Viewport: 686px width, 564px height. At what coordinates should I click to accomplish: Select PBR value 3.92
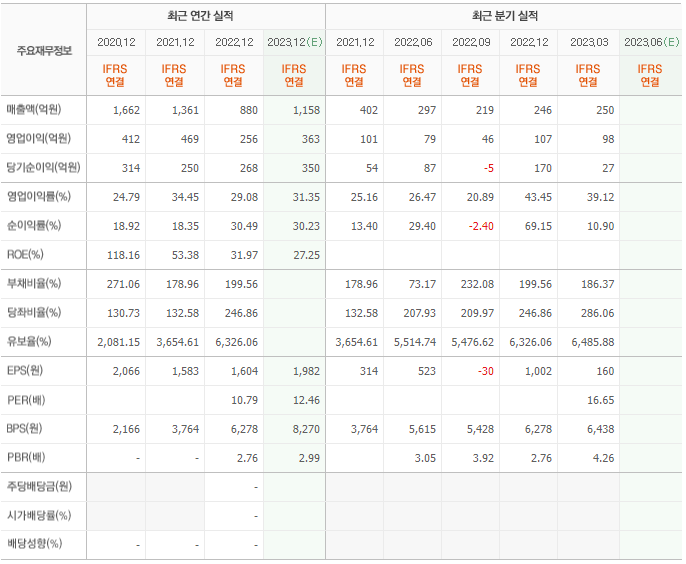pos(483,458)
